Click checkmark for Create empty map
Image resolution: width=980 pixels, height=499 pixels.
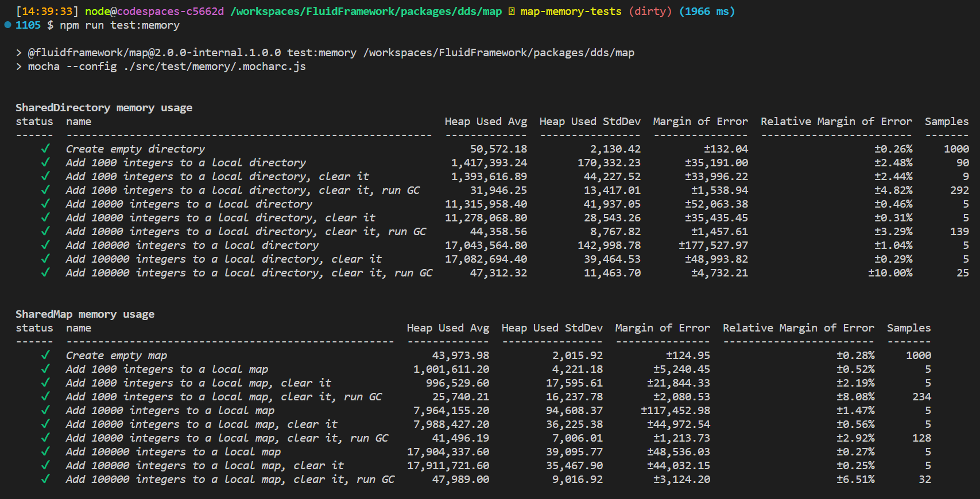tap(45, 355)
